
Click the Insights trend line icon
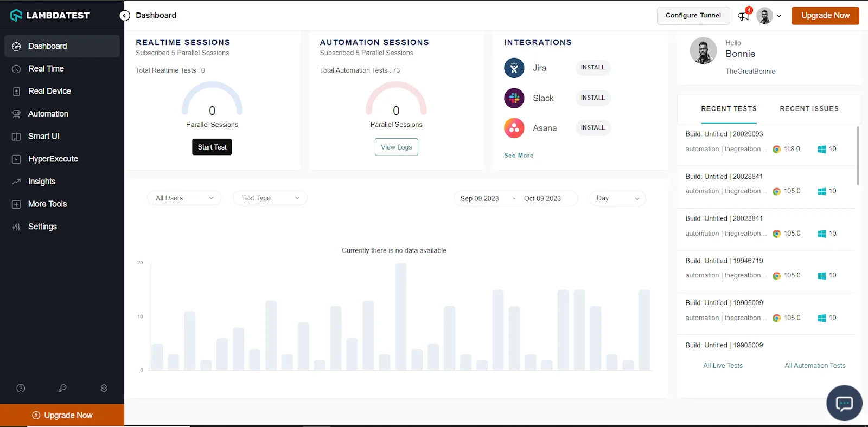click(x=16, y=182)
